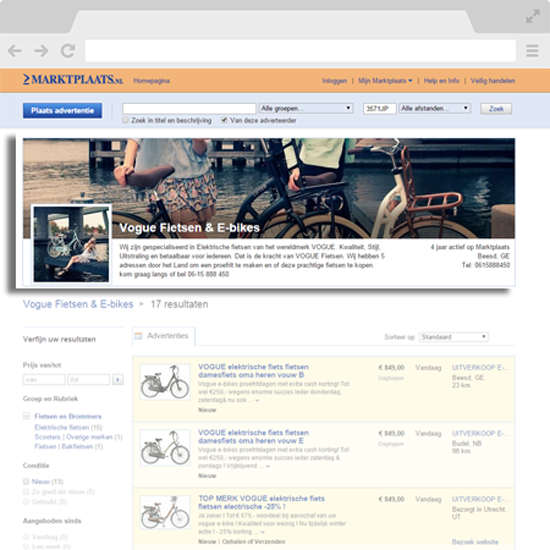Click the browser forward arrow

coord(41,51)
